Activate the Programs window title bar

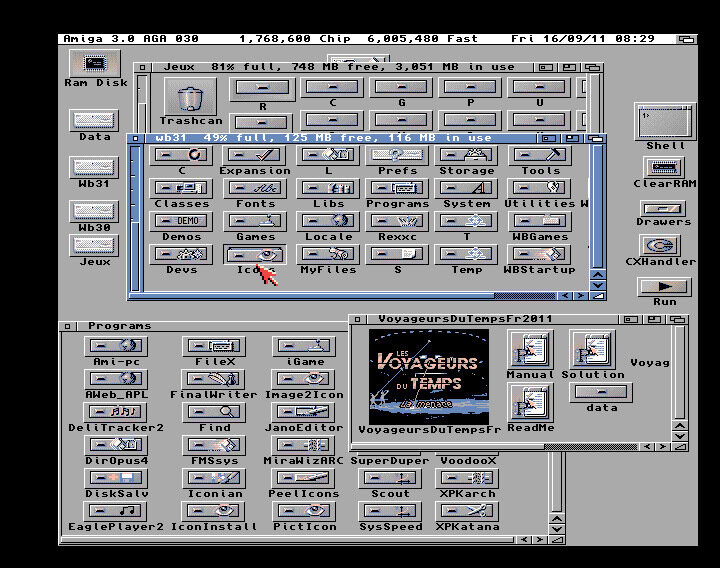coord(200,326)
